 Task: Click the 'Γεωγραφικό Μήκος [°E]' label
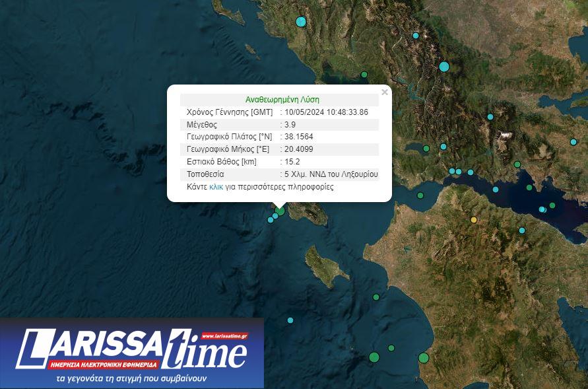(228, 149)
